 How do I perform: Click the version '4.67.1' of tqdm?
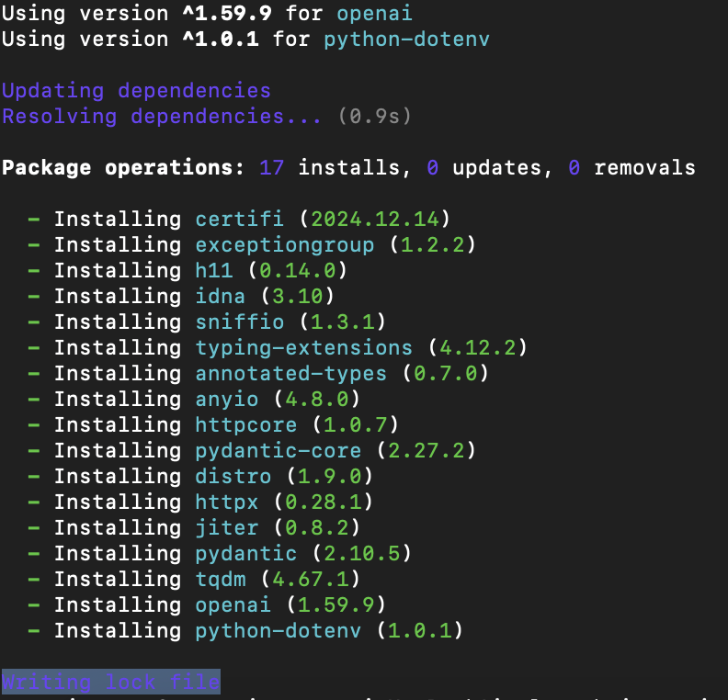(x=311, y=580)
